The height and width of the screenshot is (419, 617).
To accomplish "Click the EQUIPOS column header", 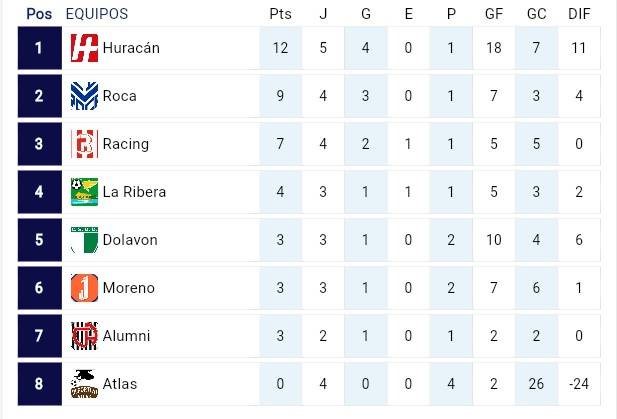I will pyautogui.click(x=96, y=14).
